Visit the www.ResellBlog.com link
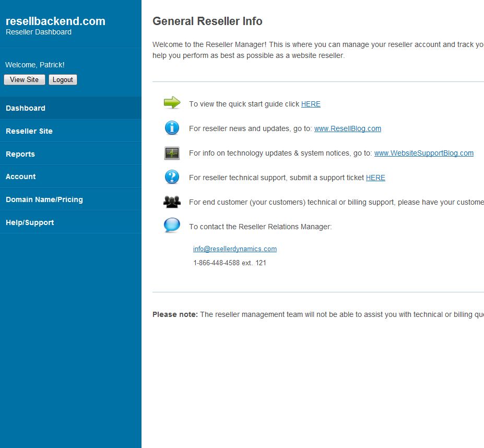The width and height of the screenshot is (484, 448). click(x=347, y=128)
